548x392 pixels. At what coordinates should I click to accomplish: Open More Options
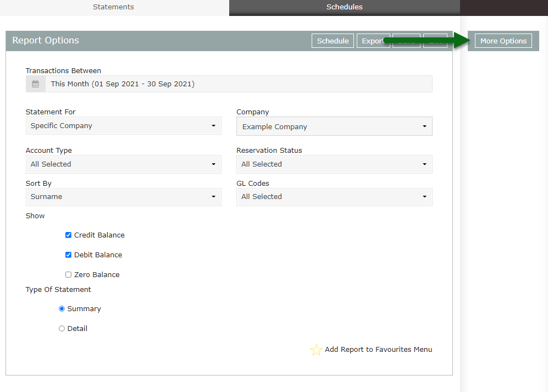coord(503,41)
